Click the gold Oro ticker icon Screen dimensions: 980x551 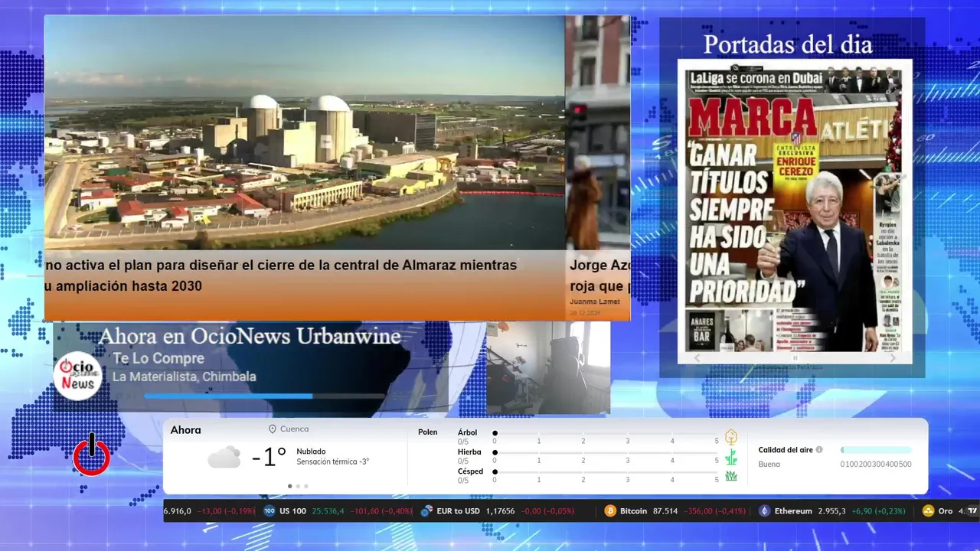click(929, 511)
